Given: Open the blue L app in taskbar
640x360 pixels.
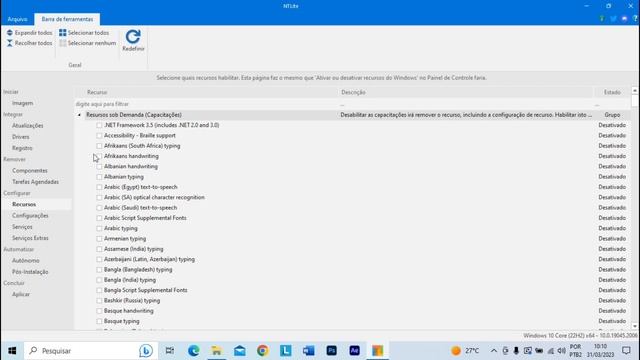Looking at the screenshot, I should [286, 351].
